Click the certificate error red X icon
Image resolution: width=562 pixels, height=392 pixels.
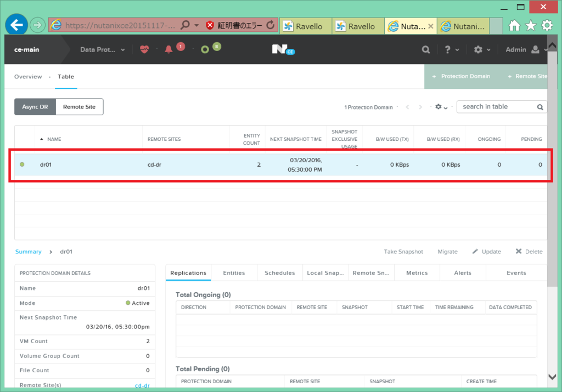pos(210,25)
